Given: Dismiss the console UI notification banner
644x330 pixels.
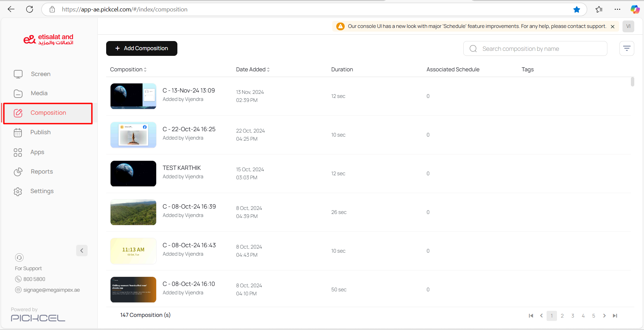Looking at the screenshot, I should pos(612,27).
